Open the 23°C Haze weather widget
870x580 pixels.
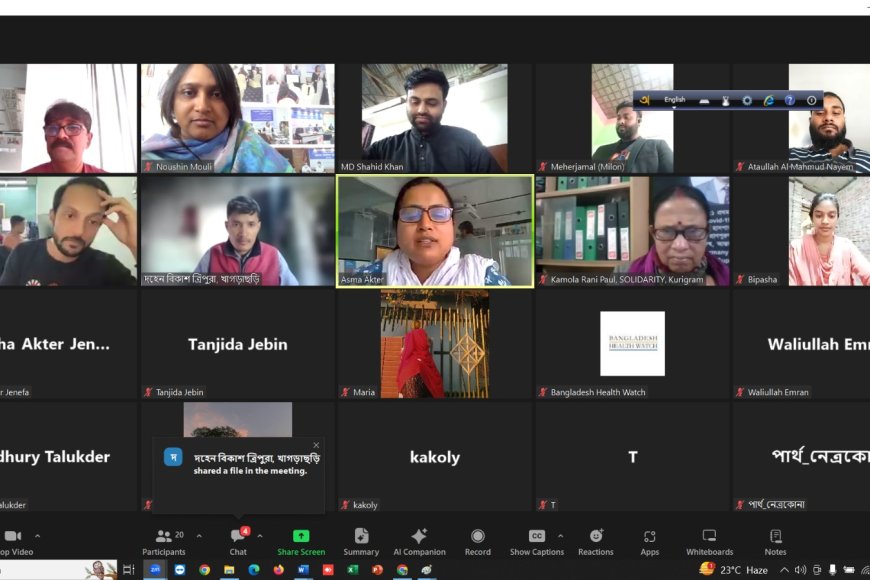734,569
